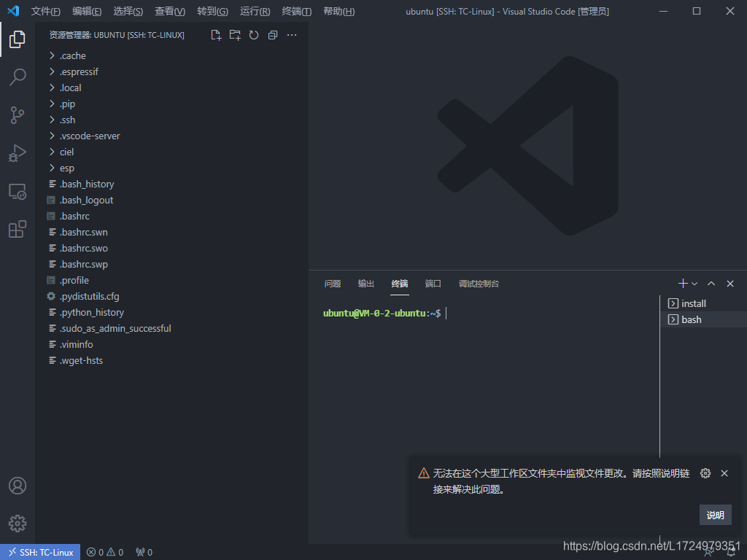Click the SSH: TC-Linux remote indicator

tap(41, 553)
